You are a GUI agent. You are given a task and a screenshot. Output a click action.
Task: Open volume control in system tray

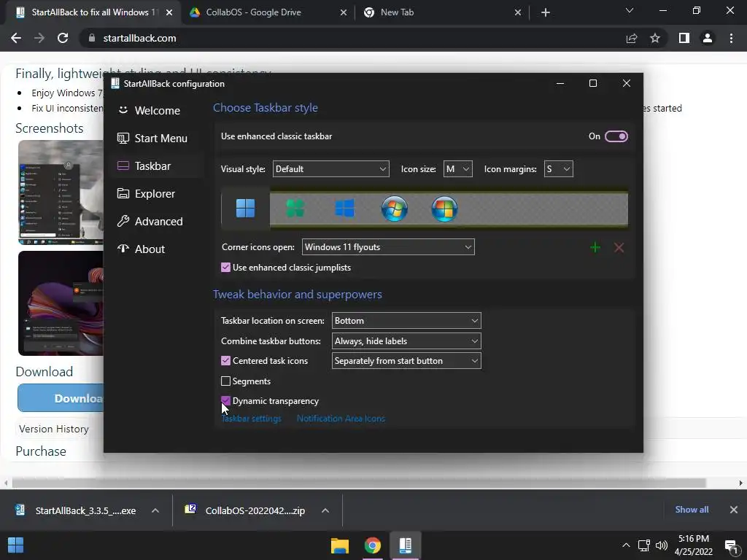(x=661, y=545)
